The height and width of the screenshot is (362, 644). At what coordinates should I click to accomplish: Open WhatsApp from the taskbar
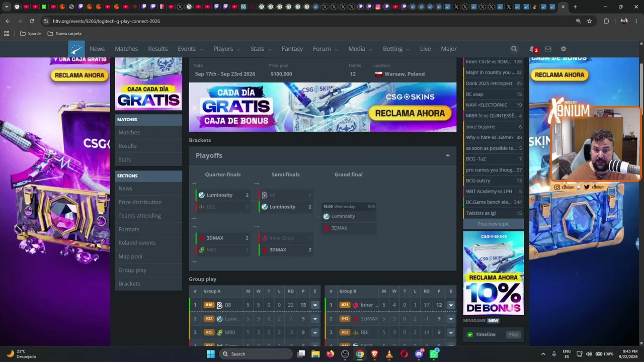(434, 354)
